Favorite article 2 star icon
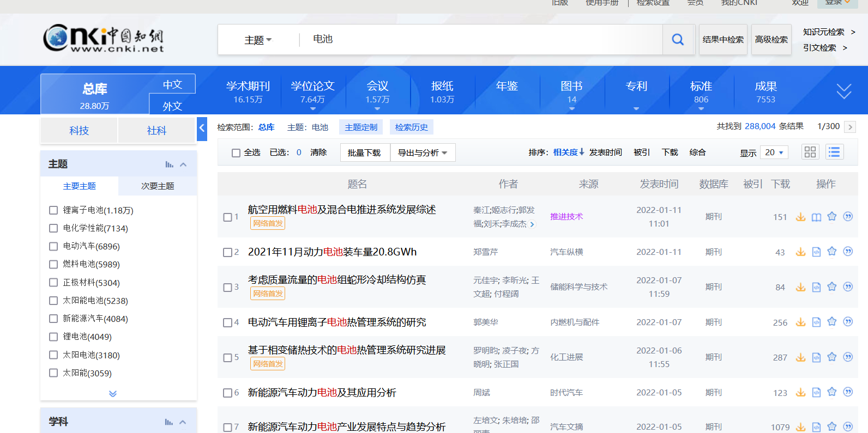The width and height of the screenshot is (868, 433). 832,251
